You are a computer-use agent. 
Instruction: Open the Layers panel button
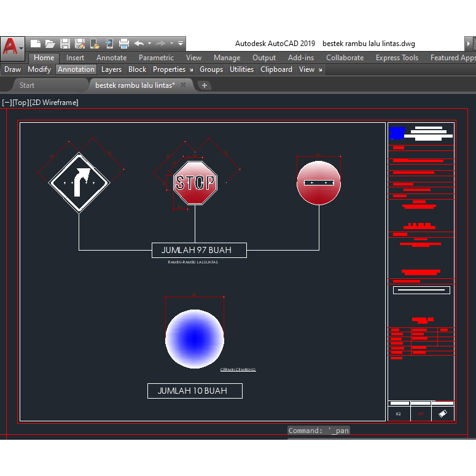click(111, 69)
